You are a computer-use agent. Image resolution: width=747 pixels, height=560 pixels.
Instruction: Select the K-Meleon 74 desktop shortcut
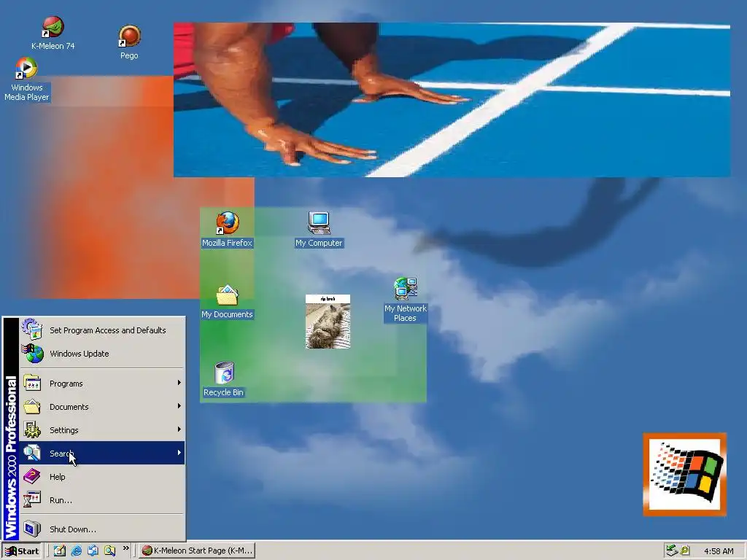tap(53, 32)
